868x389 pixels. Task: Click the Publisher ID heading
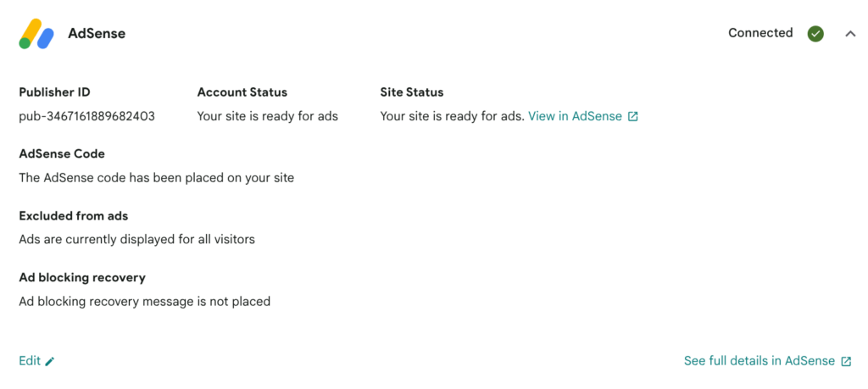click(x=55, y=92)
